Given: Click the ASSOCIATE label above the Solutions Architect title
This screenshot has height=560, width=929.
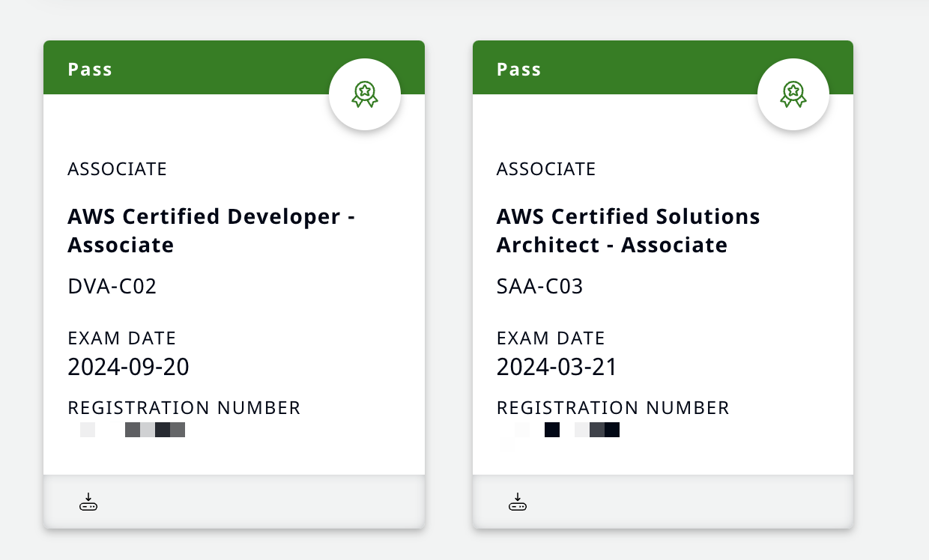Looking at the screenshot, I should coord(545,169).
